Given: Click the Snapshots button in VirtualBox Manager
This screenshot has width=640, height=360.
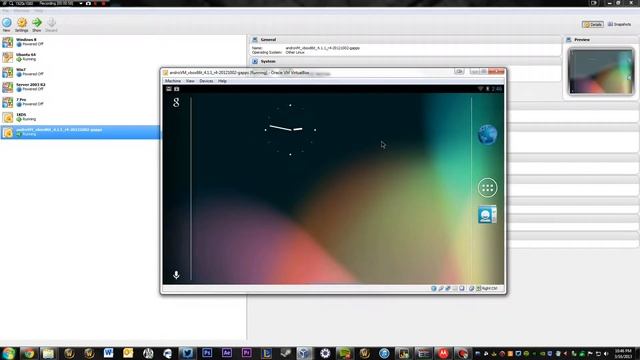Looking at the screenshot, I should point(620,24).
